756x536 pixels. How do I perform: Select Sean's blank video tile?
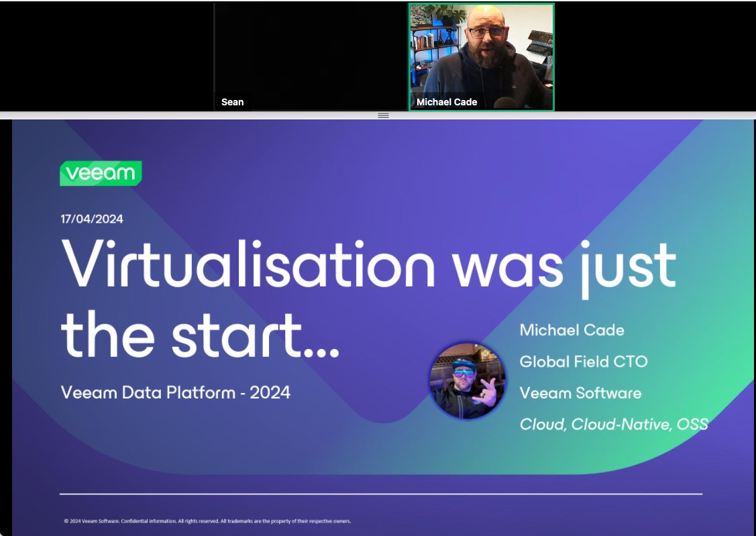(311, 58)
